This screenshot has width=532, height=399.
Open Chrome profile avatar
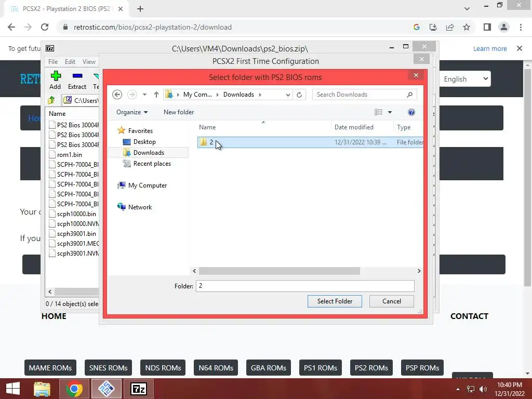click(504, 27)
